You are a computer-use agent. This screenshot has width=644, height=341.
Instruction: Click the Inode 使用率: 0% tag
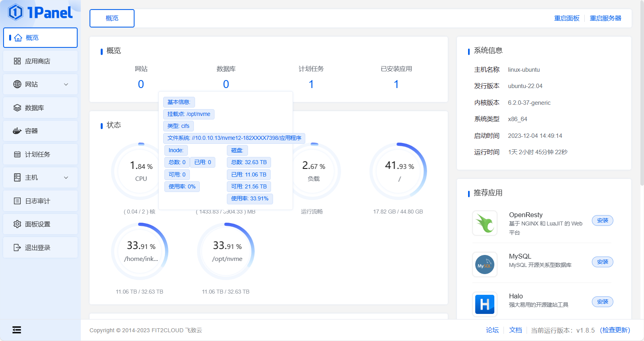pos(182,186)
